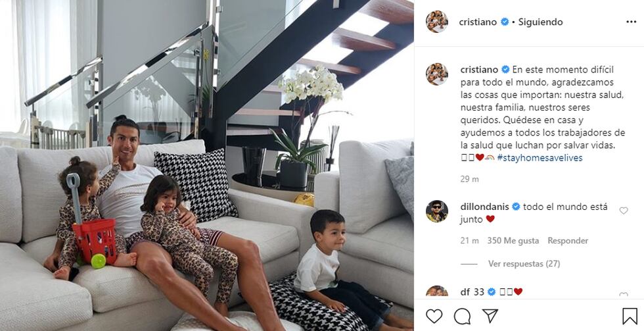Click the verified badge next to header cristiano
Image resolution: width=644 pixels, height=331 pixels.
pos(505,22)
